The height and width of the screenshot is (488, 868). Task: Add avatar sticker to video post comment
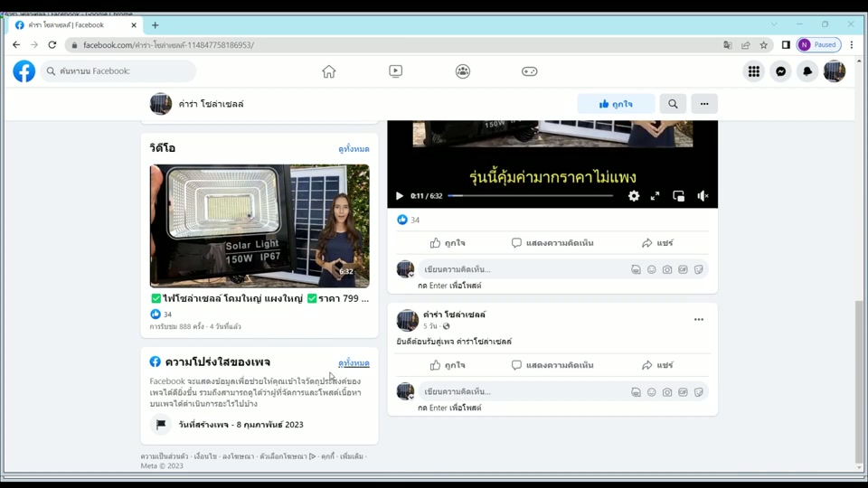636,269
